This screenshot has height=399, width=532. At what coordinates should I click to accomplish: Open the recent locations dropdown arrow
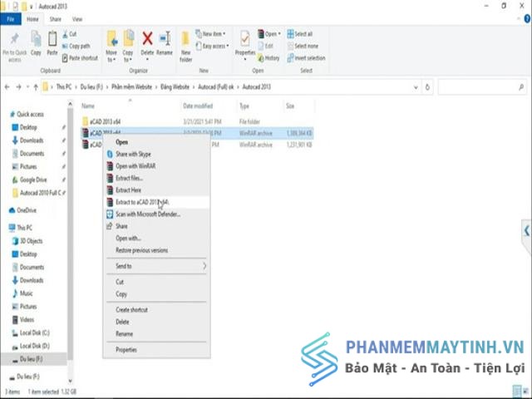click(x=27, y=87)
